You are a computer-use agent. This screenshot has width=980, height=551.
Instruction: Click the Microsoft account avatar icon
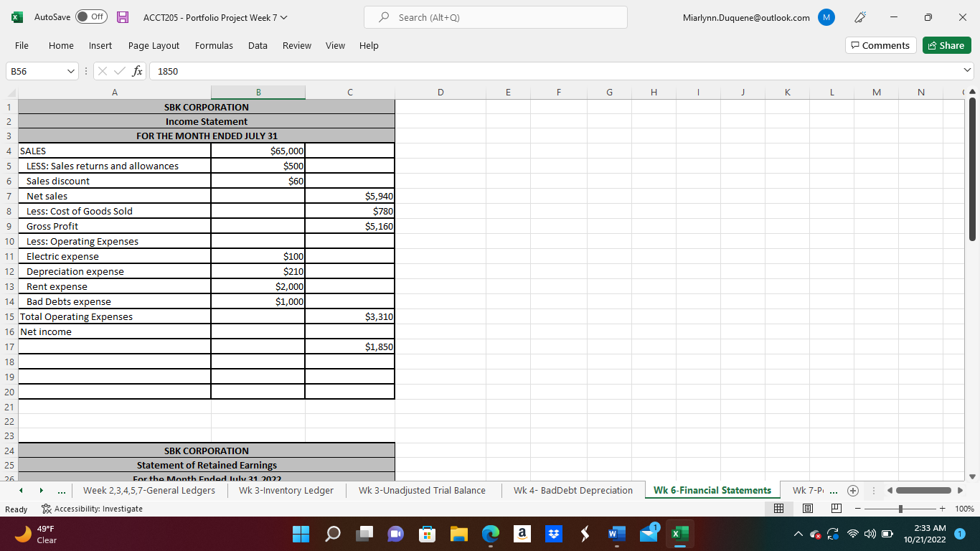pos(826,17)
